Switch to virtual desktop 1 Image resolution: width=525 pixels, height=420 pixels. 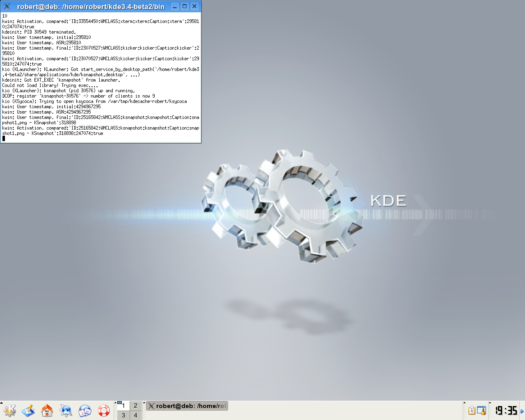123,406
